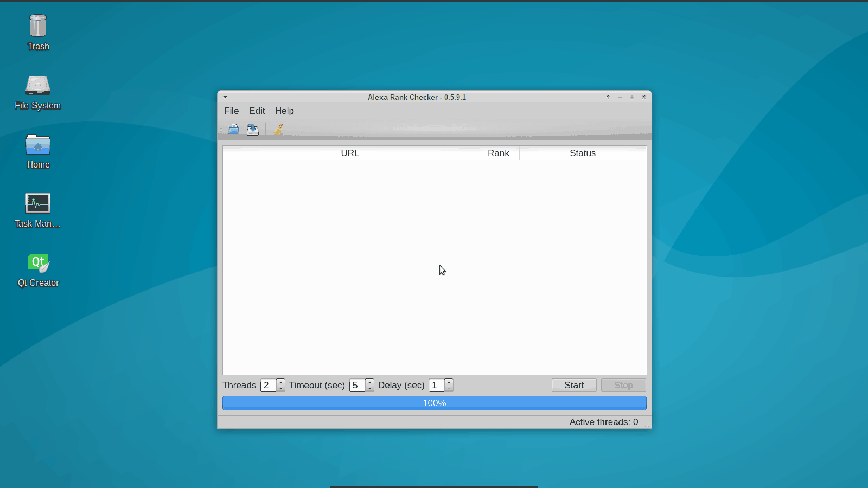This screenshot has height=488, width=868.
Task: Click the save/export toolbar icon with blue arrow
Action: pos(253,129)
